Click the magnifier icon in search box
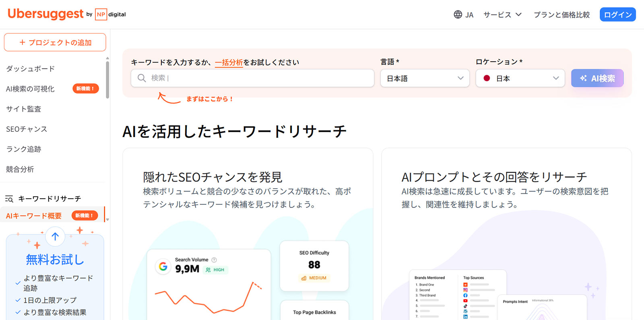Image resolution: width=644 pixels, height=320 pixels. tap(142, 78)
